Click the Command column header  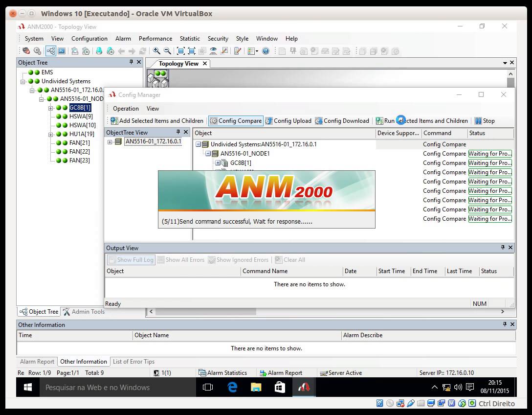pos(444,133)
